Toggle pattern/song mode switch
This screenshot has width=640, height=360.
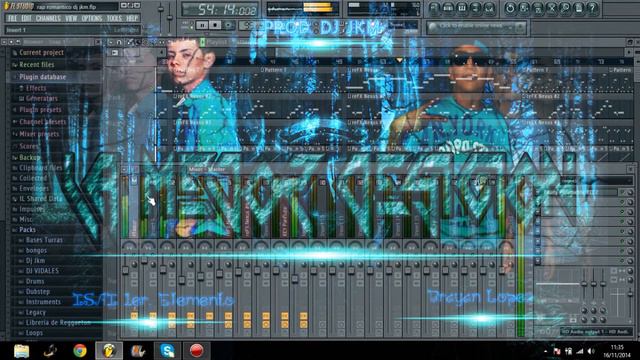click(188, 26)
